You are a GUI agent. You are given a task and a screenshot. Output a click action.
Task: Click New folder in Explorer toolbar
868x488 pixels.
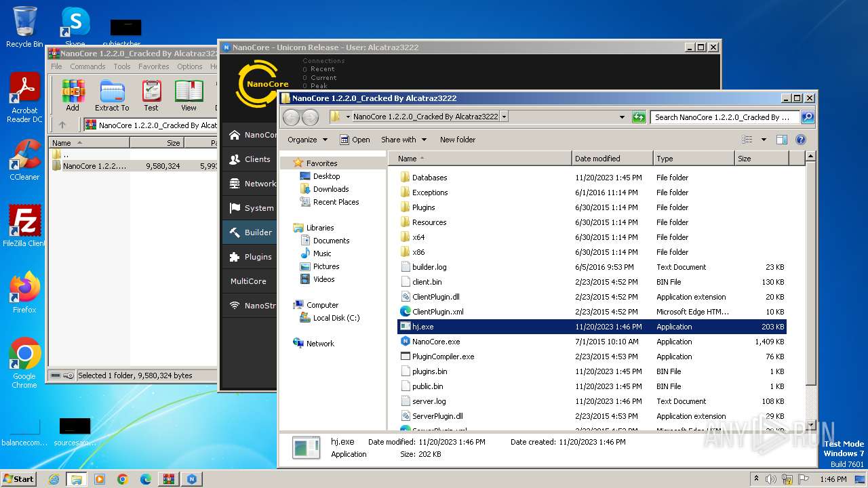coord(458,140)
